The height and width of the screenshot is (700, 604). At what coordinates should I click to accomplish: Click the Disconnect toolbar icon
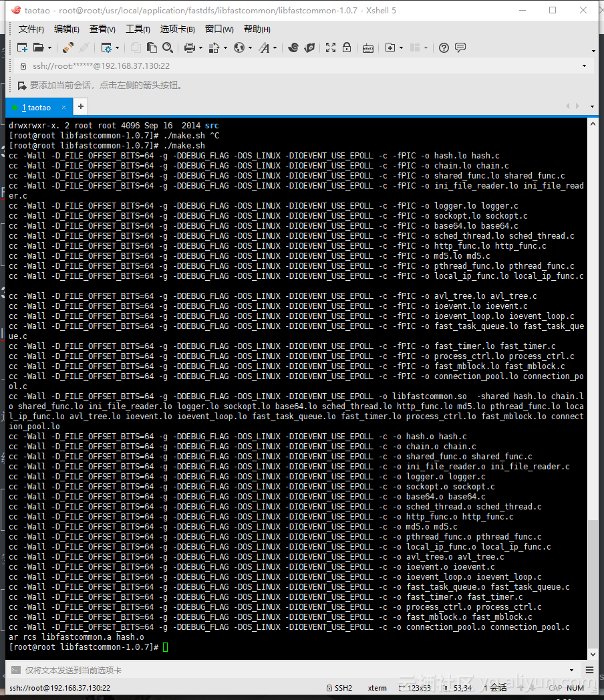click(x=68, y=47)
